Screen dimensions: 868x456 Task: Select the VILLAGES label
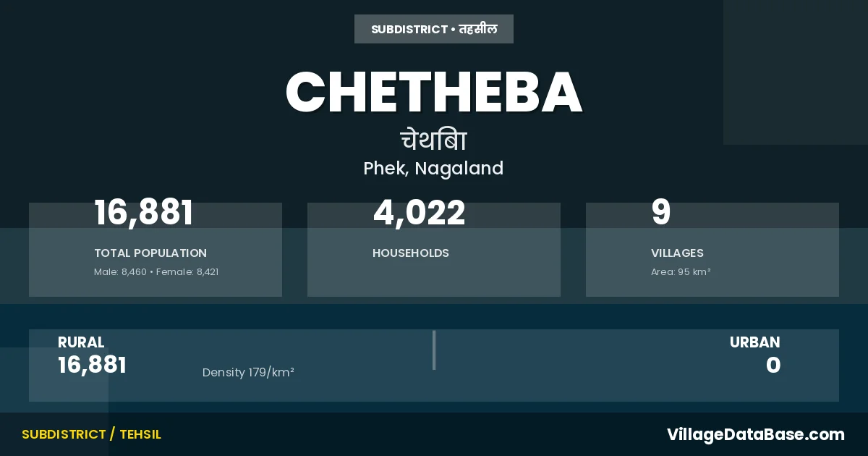677,253
